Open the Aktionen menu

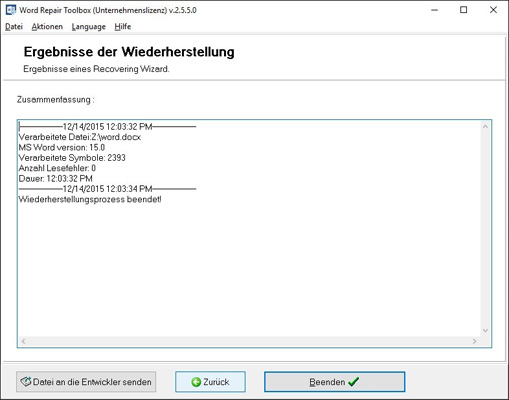point(47,27)
